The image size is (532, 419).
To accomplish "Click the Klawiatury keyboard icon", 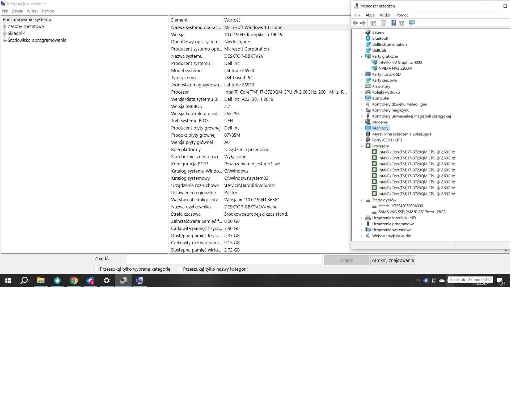I will click(x=368, y=86).
